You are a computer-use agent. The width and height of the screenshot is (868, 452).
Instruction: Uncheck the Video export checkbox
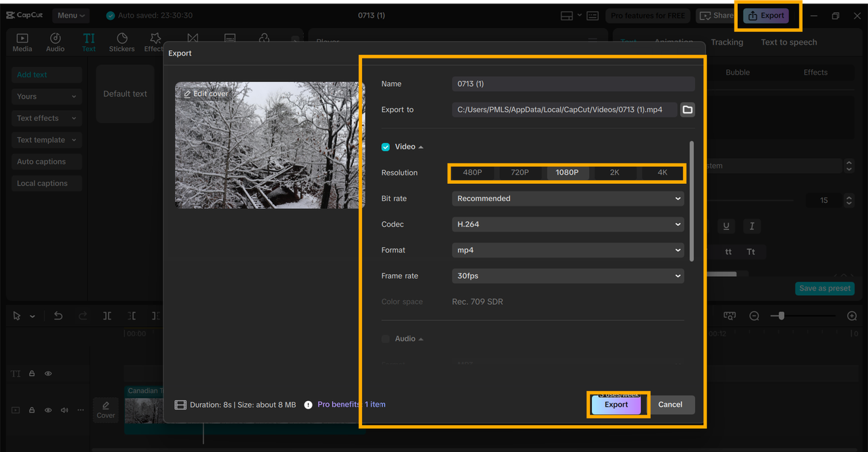(x=386, y=147)
